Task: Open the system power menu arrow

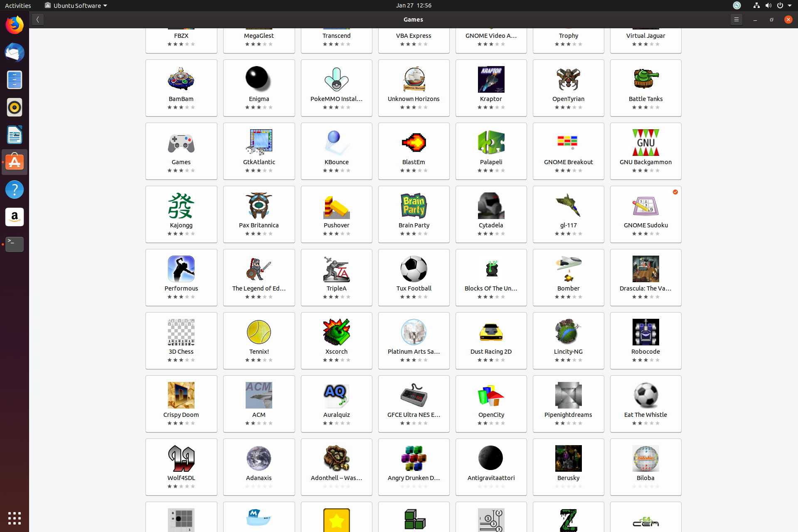Action: click(789, 5)
